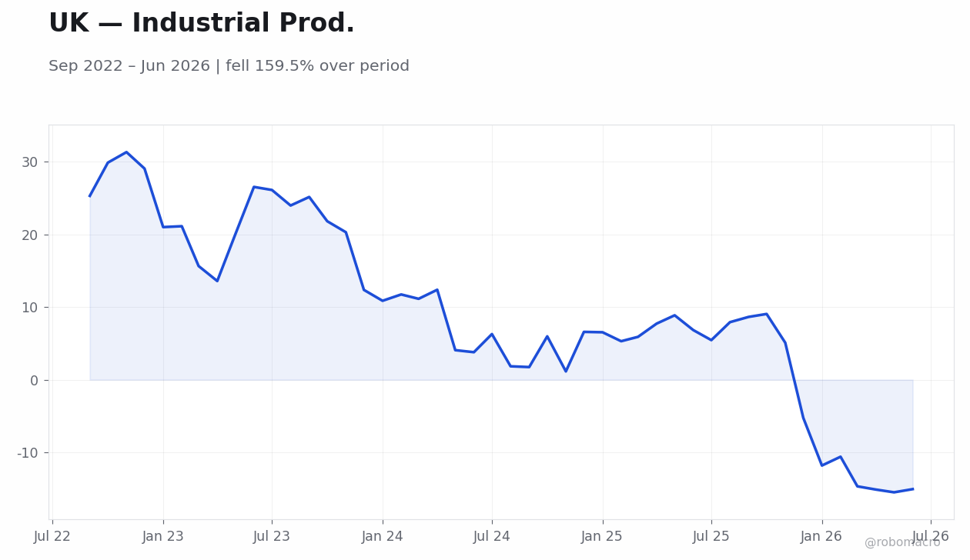
Task: Click the Jan 23 x-axis label
Action: point(163,537)
